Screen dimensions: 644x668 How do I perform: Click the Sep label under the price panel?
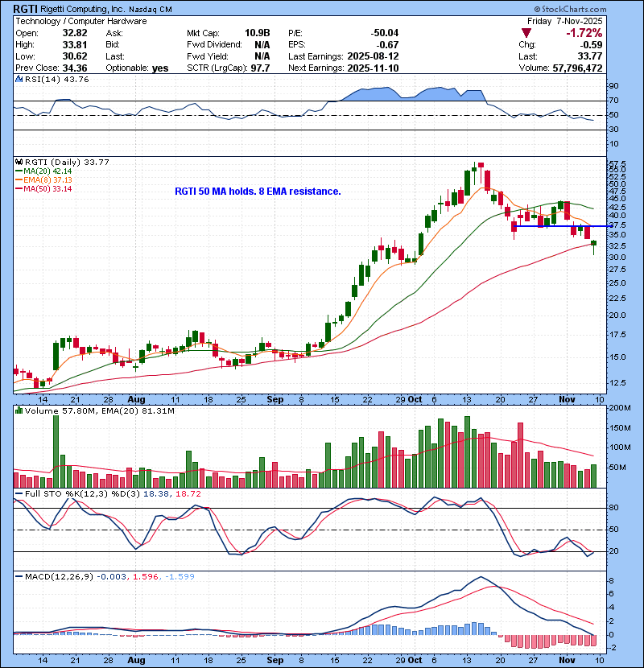tap(275, 400)
